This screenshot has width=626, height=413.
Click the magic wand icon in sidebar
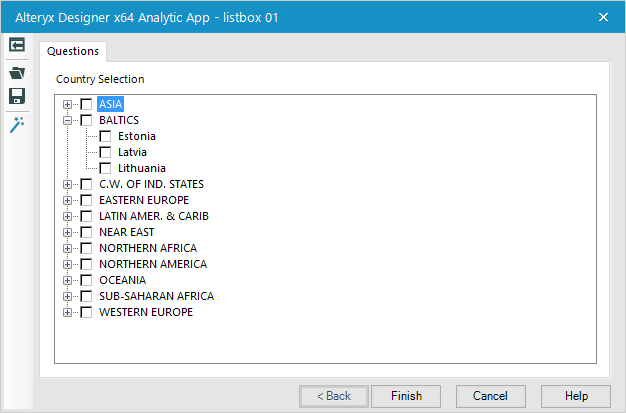tap(16, 124)
